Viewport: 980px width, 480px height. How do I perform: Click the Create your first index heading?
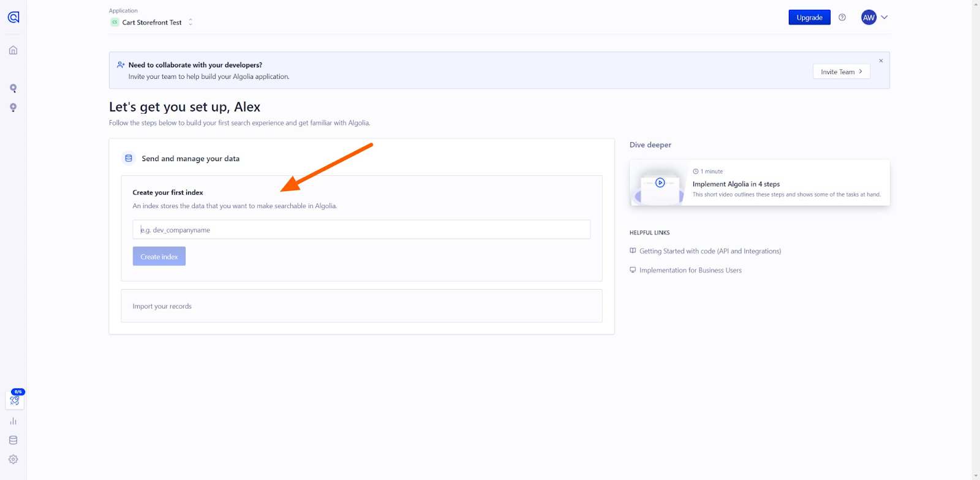point(168,192)
